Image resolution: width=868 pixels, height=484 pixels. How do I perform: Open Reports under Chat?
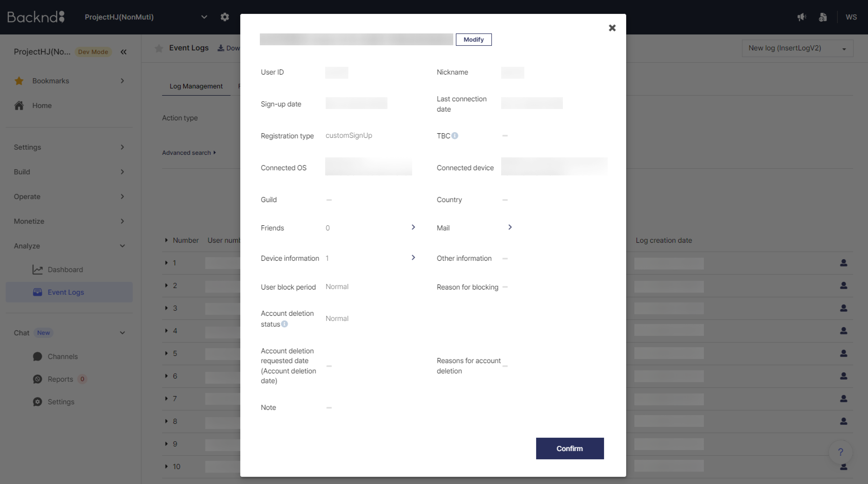(x=60, y=379)
